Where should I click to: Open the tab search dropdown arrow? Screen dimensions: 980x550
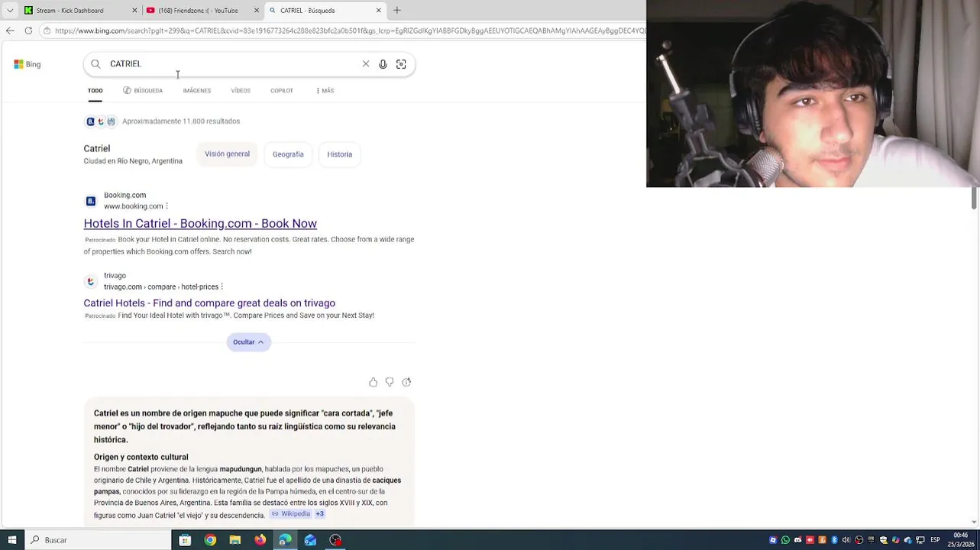tap(10, 10)
